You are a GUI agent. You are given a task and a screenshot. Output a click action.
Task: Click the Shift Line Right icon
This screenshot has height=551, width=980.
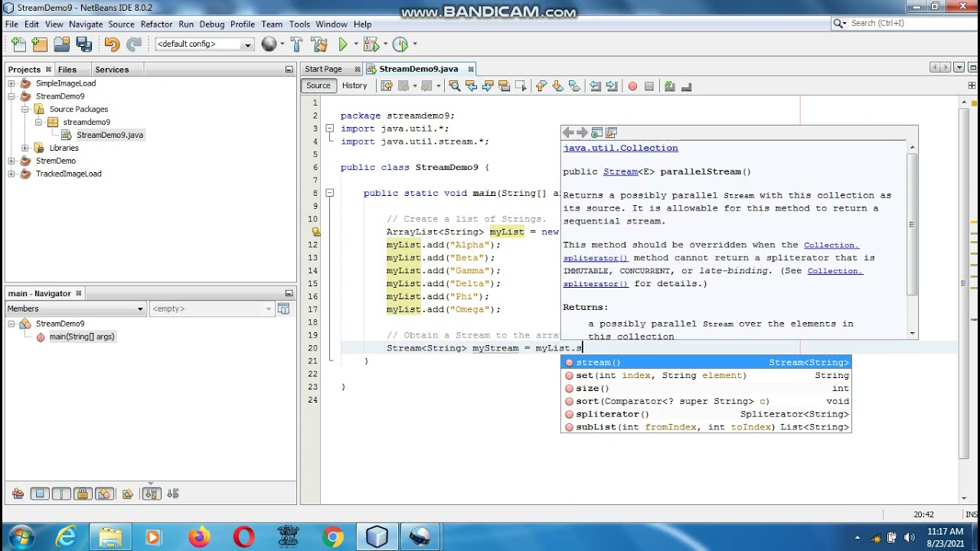(x=612, y=86)
